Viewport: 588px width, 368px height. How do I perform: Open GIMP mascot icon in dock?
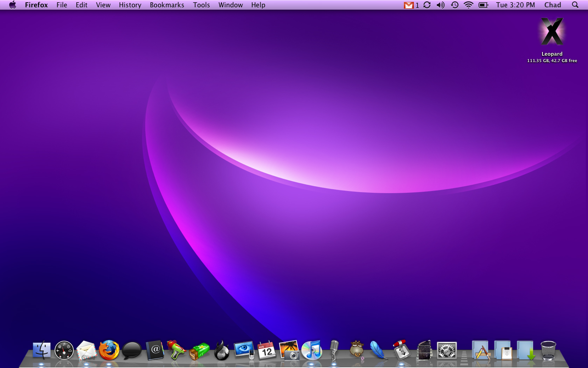(356, 350)
